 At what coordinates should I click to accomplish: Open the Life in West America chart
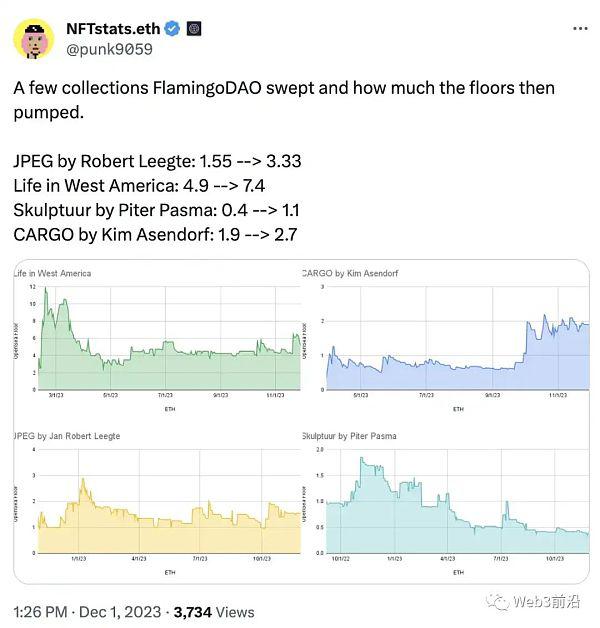click(x=158, y=340)
